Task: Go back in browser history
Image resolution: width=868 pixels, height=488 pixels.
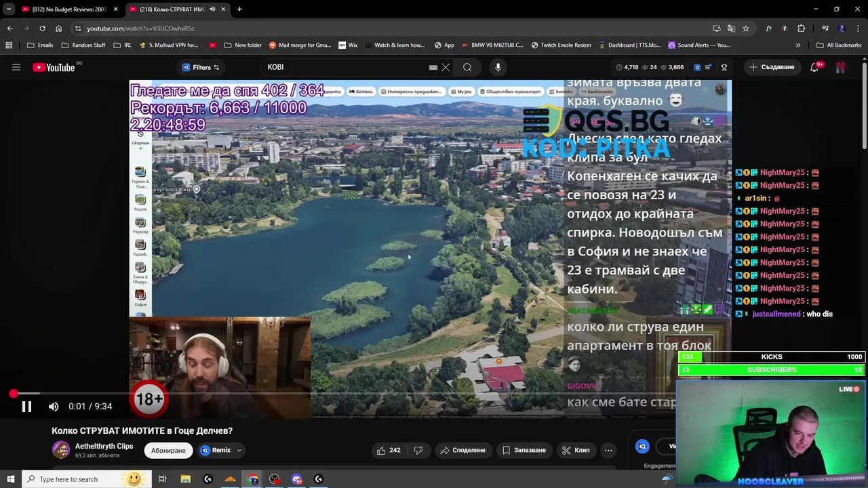Action: pyautogui.click(x=9, y=28)
